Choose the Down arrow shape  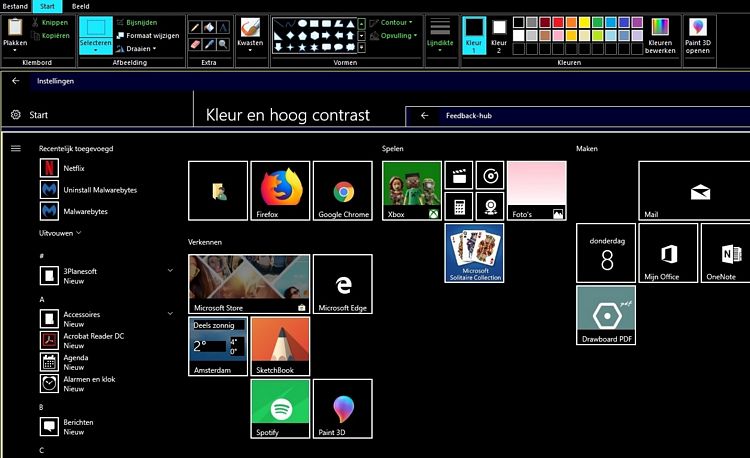click(x=278, y=47)
